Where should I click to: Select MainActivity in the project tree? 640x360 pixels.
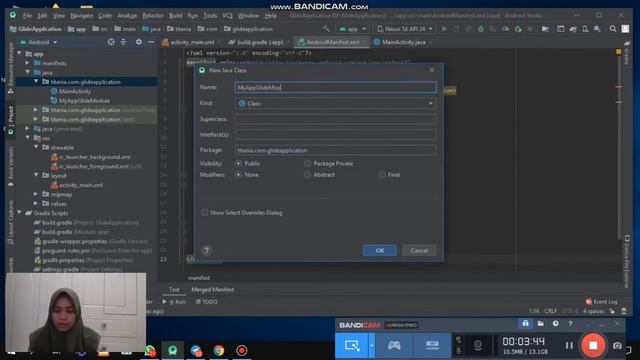pos(75,91)
